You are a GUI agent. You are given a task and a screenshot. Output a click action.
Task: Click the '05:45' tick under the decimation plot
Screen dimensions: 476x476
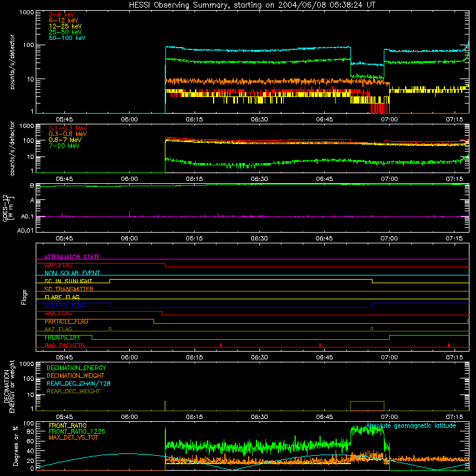click(64, 417)
